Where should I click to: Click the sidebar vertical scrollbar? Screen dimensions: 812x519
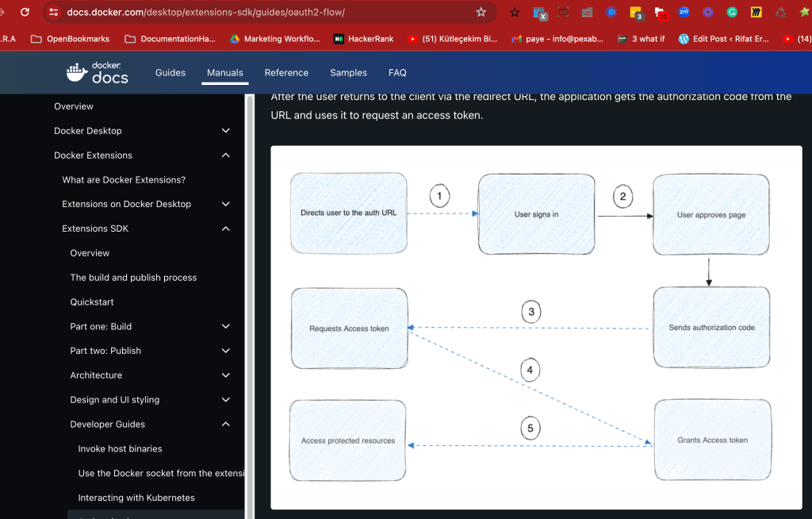pos(250,306)
